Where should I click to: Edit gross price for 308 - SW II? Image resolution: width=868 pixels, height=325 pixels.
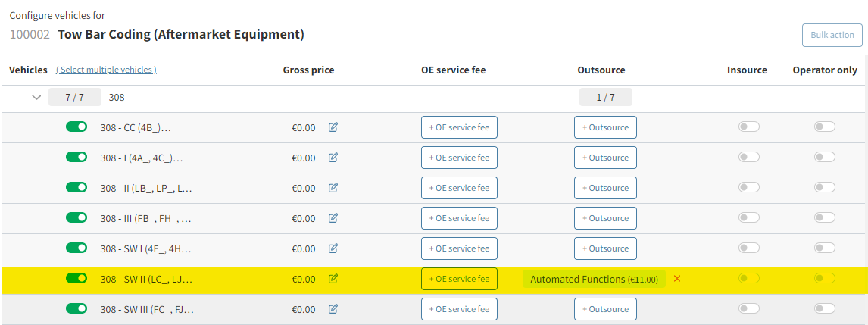click(x=333, y=279)
